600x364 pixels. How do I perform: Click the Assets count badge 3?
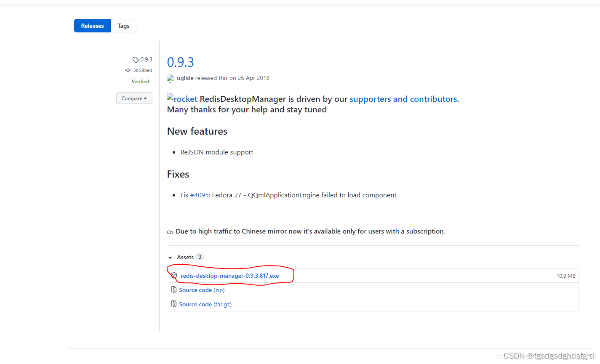point(200,257)
